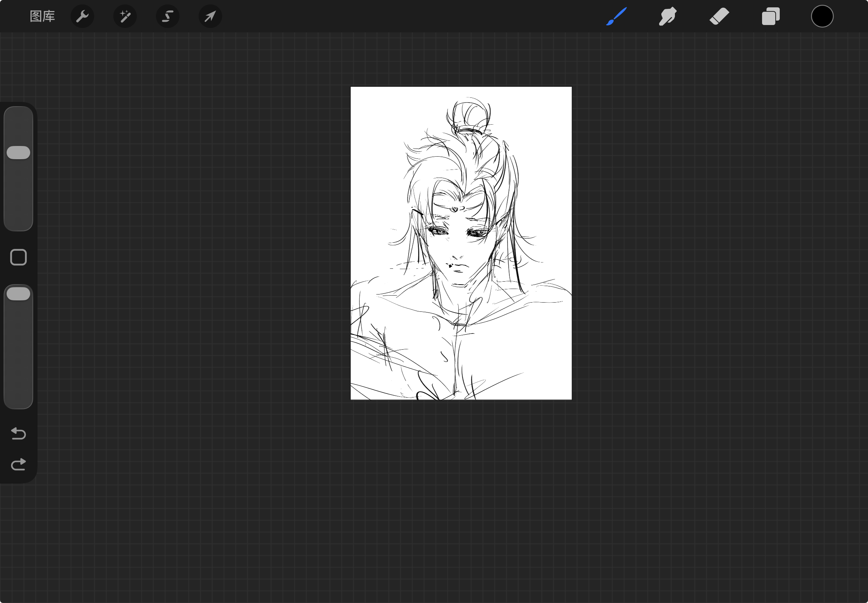Open the black color picker swatch
868x603 pixels.
point(822,16)
